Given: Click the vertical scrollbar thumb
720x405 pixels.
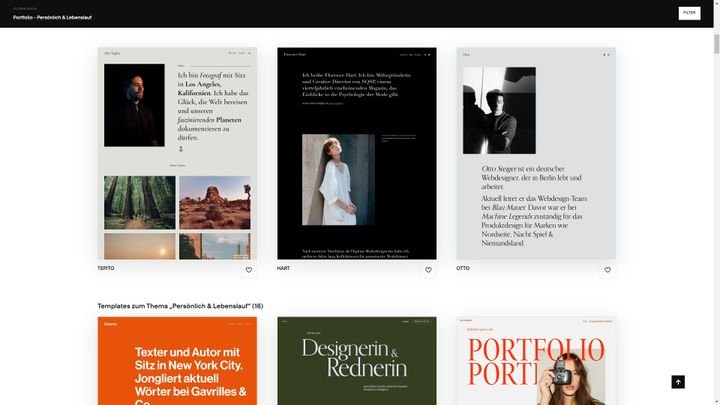Looking at the screenshot, I should (716, 45).
